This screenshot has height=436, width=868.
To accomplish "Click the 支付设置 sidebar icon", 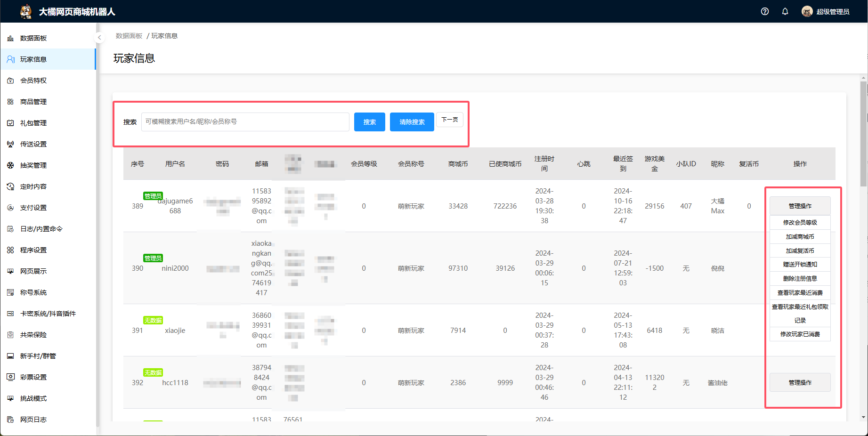I will click(10, 208).
